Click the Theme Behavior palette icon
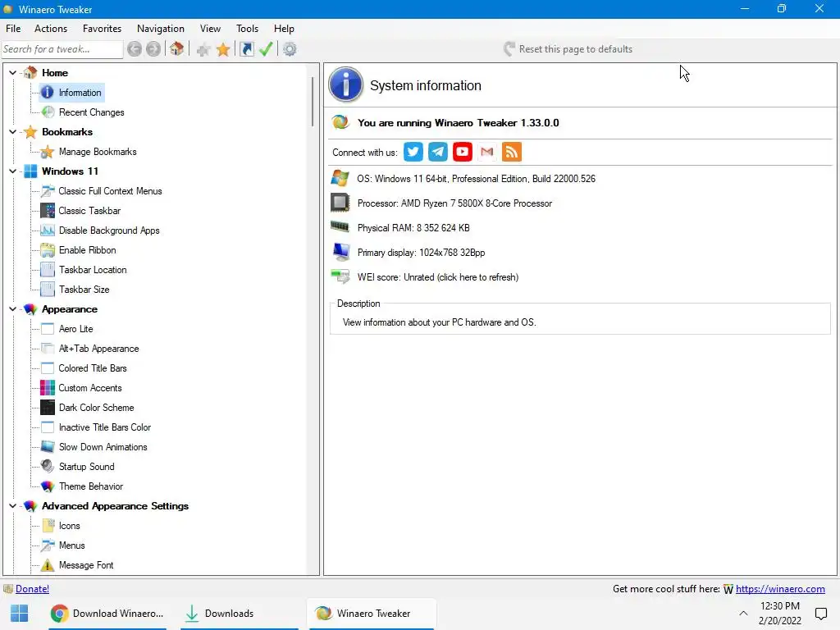 tap(48, 486)
